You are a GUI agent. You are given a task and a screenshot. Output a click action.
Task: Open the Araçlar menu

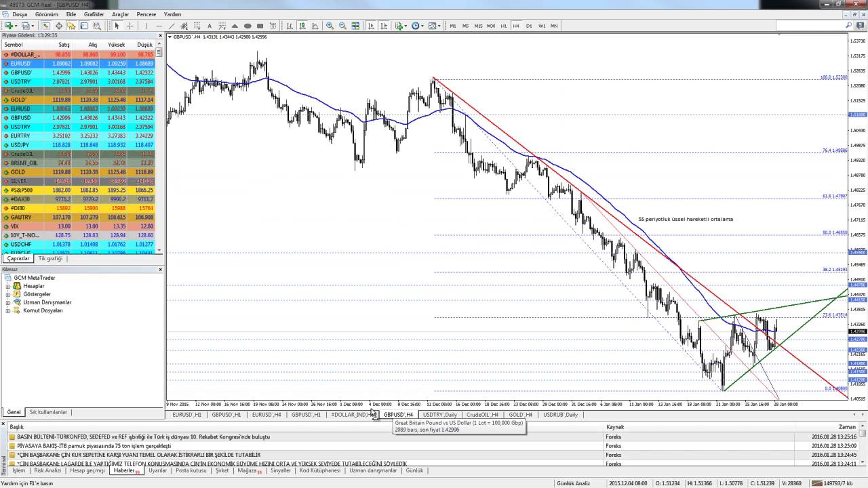[x=120, y=14]
